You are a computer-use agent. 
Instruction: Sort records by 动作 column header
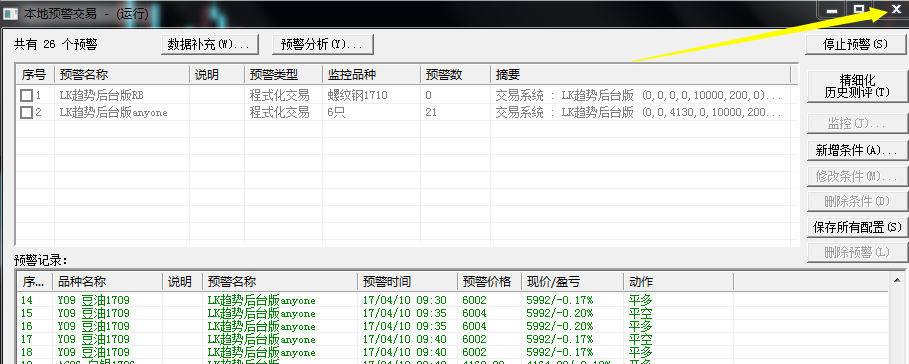[678, 282]
